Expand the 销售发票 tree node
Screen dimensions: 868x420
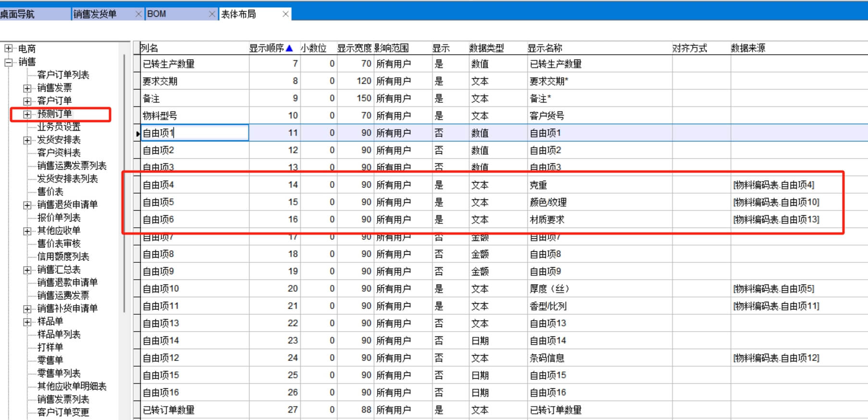coord(27,88)
